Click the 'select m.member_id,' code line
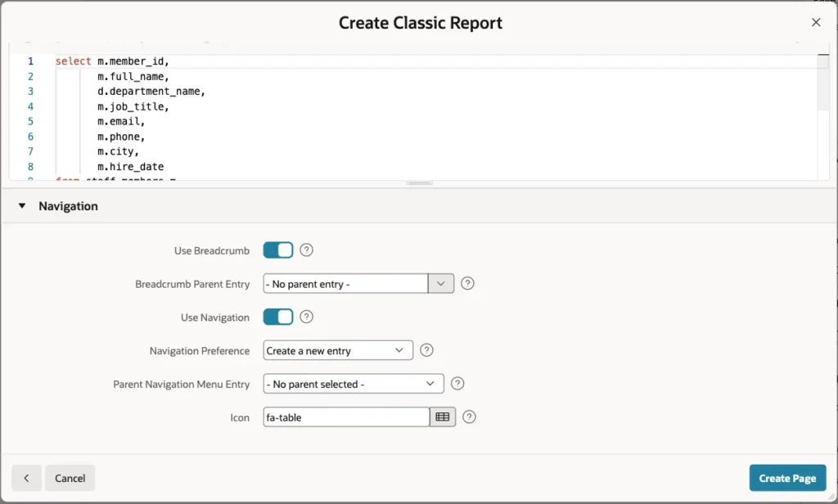 pyautogui.click(x=112, y=61)
